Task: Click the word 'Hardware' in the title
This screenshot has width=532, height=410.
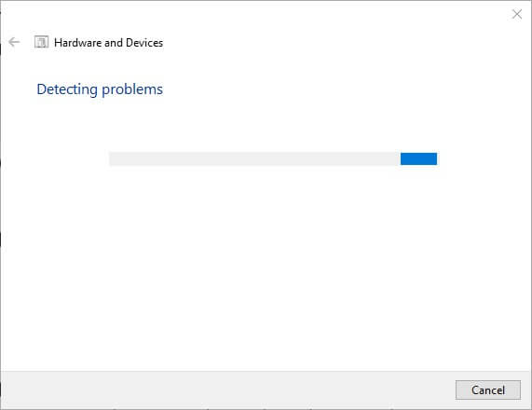Action: (77, 43)
